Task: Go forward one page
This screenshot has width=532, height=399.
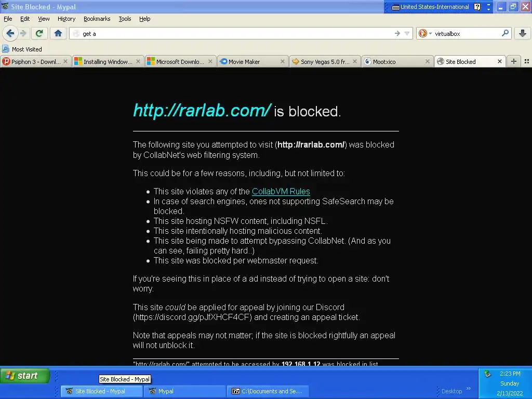Action: (23, 33)
